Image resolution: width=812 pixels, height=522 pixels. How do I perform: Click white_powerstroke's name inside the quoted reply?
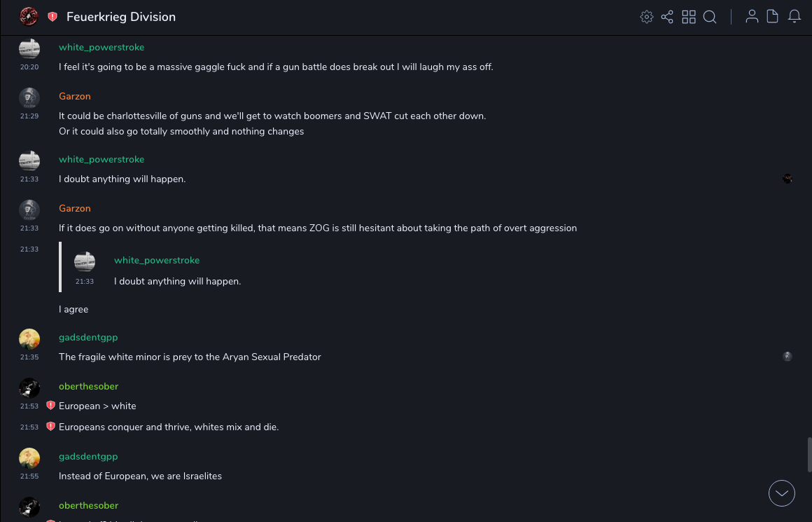coord(157,260)
